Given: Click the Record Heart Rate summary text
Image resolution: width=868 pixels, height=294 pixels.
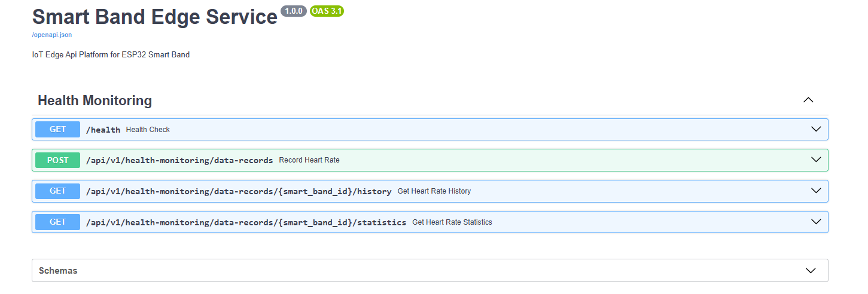Looking at the screenshot, I should click(309, 160).
